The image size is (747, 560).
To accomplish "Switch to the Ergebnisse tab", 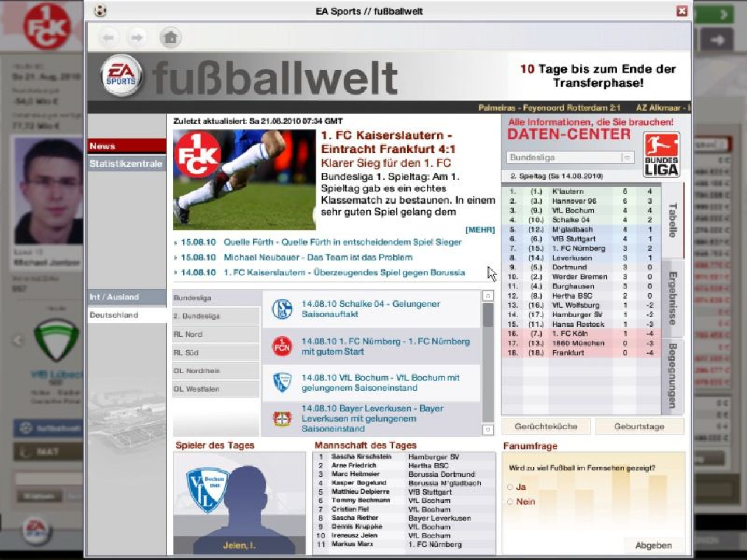I will coord(672,298).
